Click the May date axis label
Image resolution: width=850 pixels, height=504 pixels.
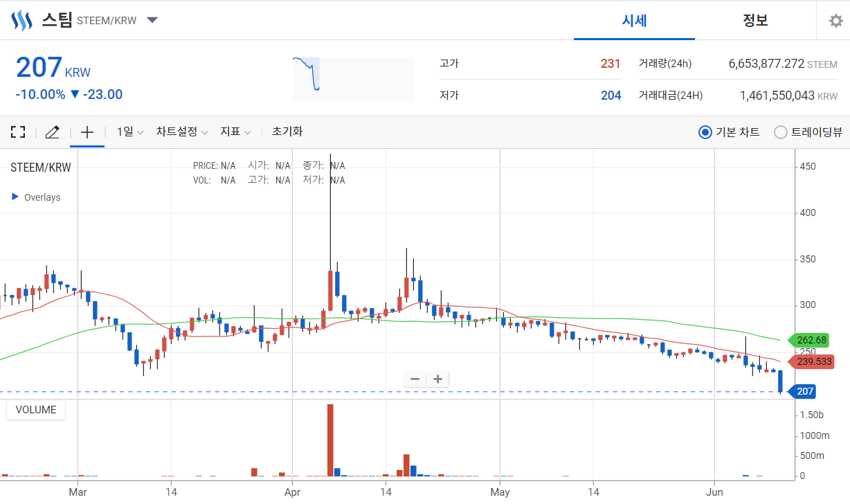499,492
